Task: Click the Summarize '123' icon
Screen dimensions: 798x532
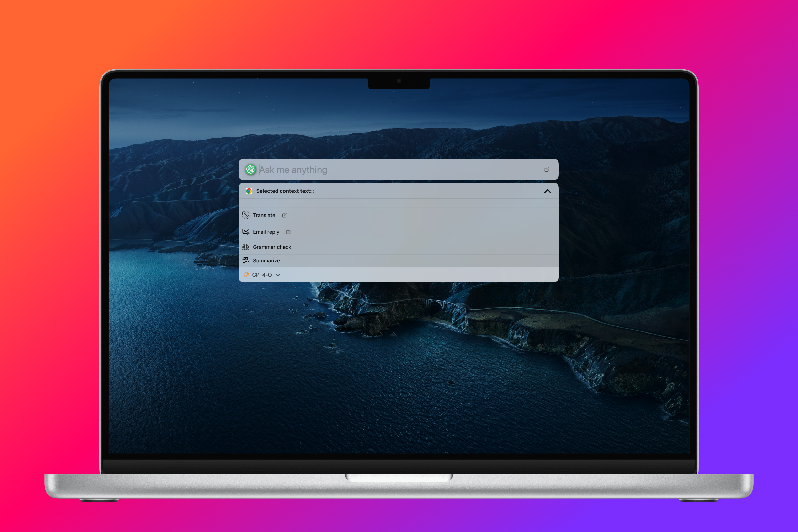Action: pyautogui.click(x=246, y=261)
